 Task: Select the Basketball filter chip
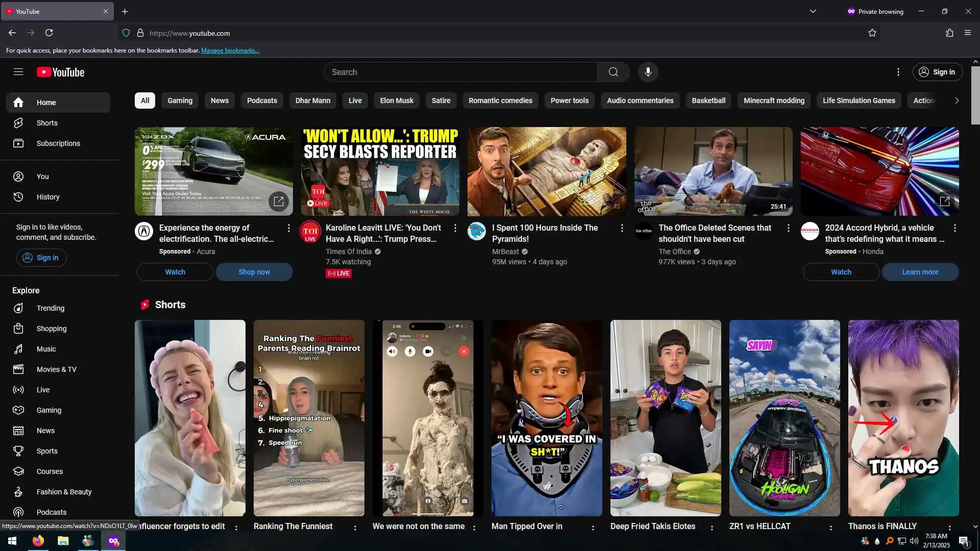(x=708, y=101)
